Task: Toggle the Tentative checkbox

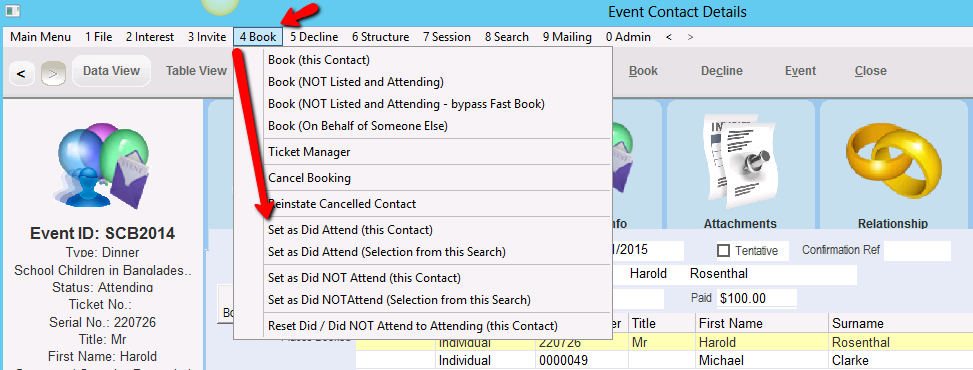Action: tap(723, 251)
